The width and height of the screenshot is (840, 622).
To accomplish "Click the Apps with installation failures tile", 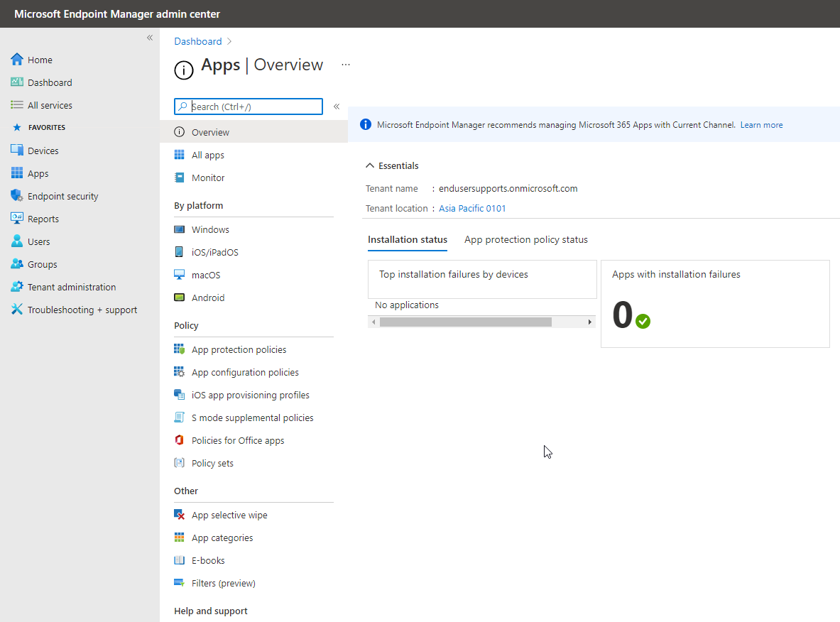I will [x=715, y=304].
